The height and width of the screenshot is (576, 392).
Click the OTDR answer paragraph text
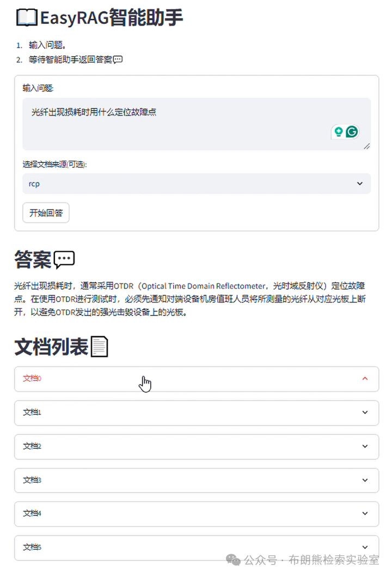pos(191,298)
